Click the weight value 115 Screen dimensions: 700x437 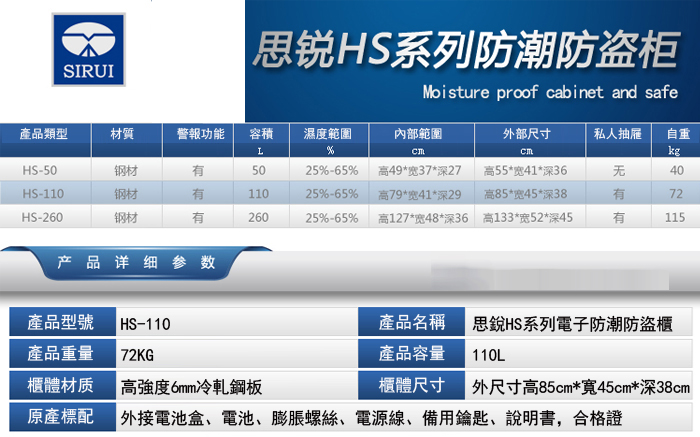coord(675,217)
